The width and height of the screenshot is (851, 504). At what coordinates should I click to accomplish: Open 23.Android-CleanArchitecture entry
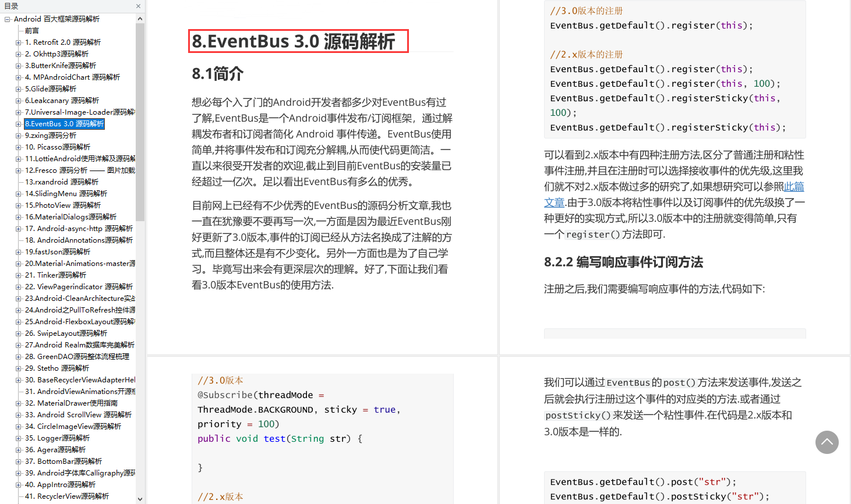click(80, 299)
